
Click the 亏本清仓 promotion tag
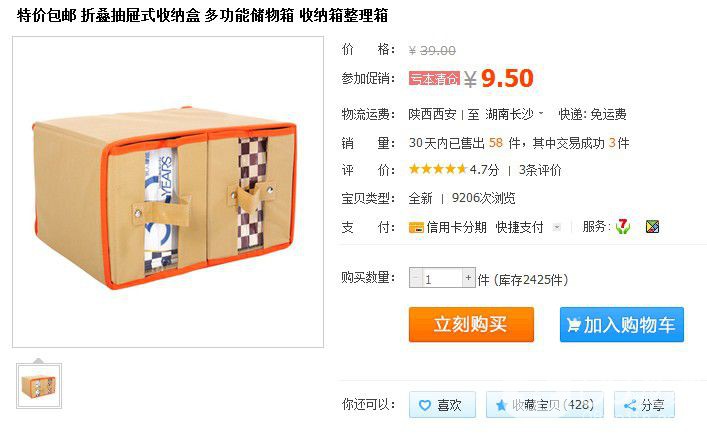tap(435, 78)
